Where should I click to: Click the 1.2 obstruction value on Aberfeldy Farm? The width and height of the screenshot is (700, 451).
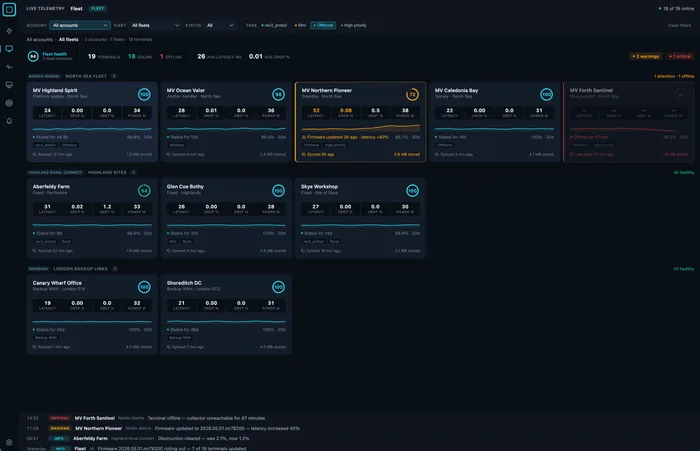[x=107, y=207]
